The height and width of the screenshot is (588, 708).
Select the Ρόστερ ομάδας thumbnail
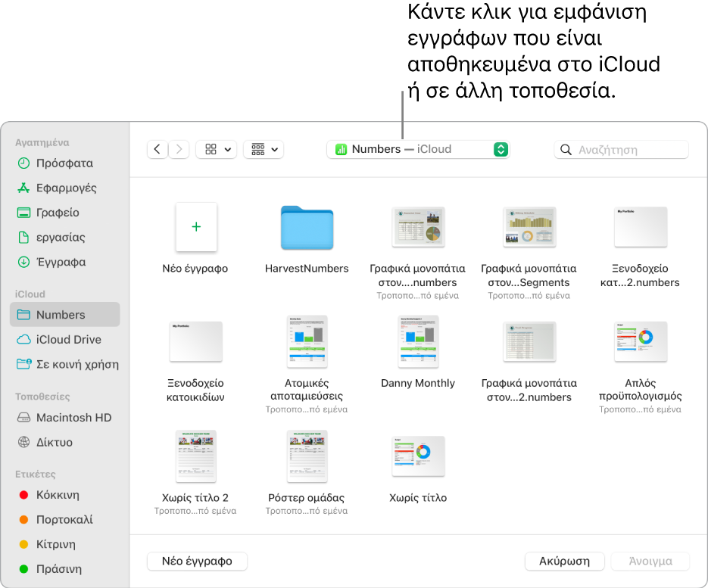[x=307, y=456]
